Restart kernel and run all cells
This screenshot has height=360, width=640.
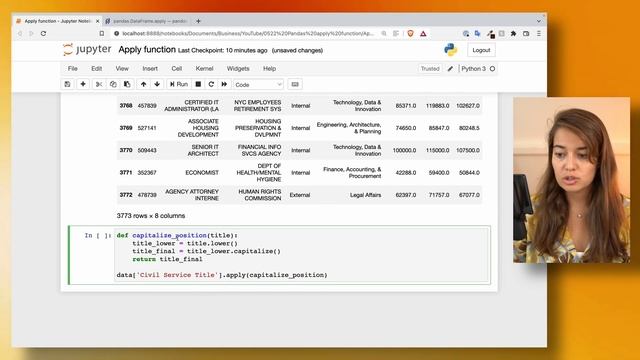point(224,84)
